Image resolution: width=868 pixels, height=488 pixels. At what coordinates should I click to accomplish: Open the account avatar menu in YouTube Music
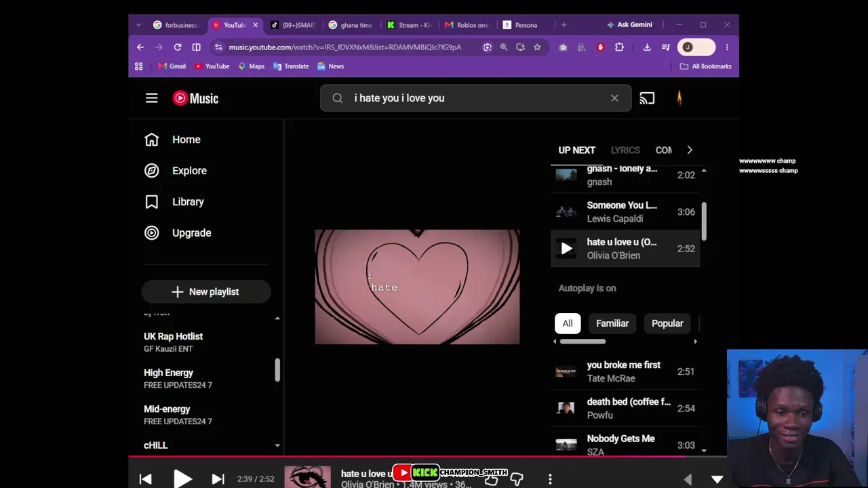click(679, 98)
